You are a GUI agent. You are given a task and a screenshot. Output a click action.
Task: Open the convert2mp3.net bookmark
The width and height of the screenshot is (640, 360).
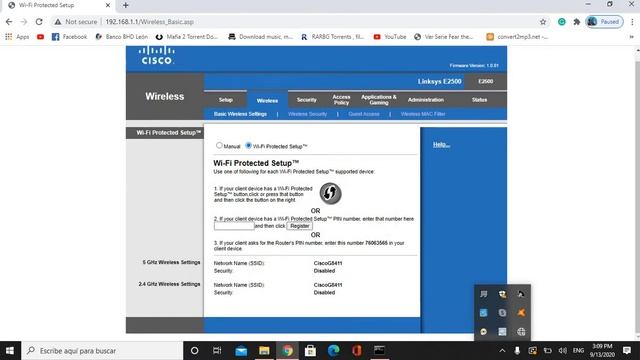pyautogui.click(x=517, y=37)
